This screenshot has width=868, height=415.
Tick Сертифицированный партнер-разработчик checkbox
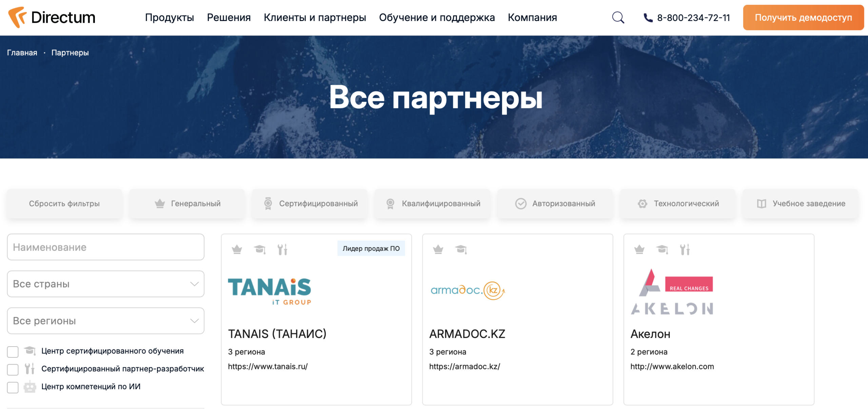[x=13, y=370]
